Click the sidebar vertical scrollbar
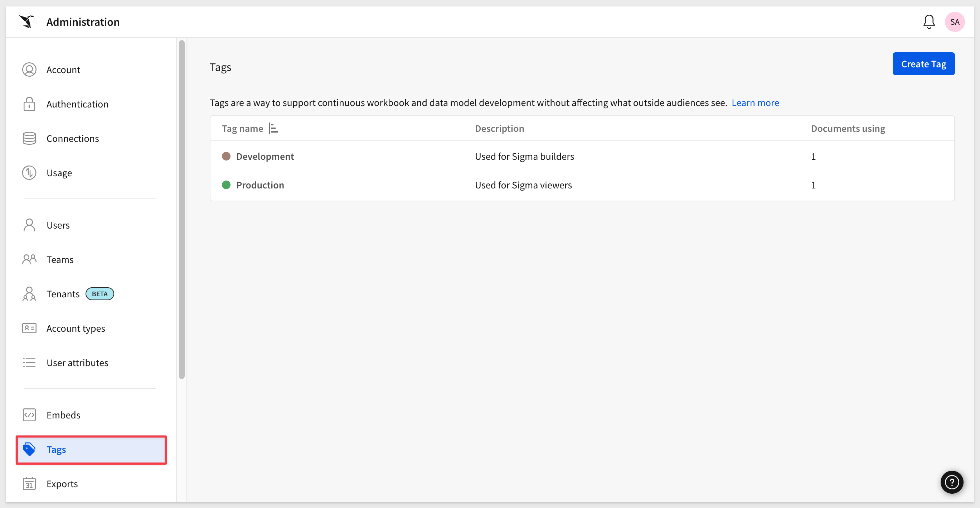This screenshot has height=508, width=980. click(x=182, y=210)
